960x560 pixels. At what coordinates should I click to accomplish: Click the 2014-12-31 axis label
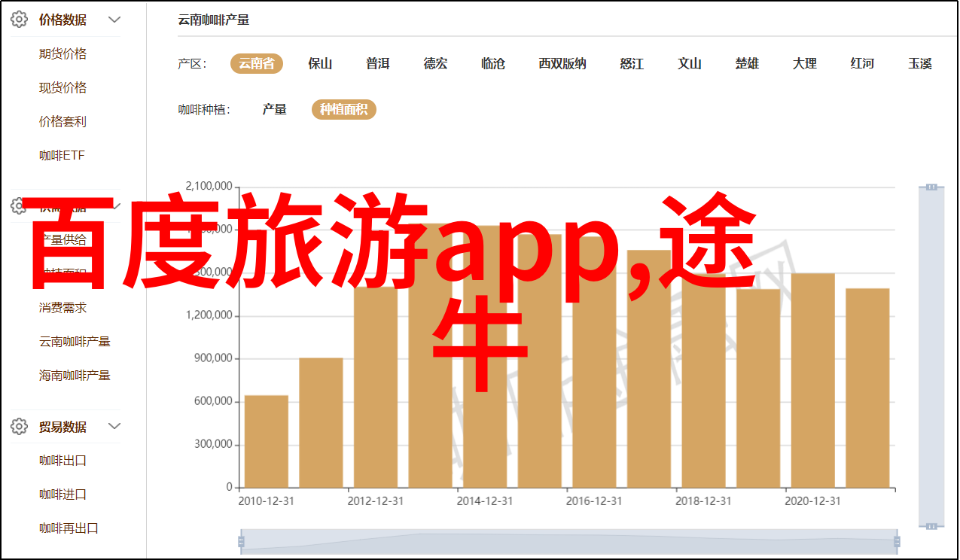[485, 501]
